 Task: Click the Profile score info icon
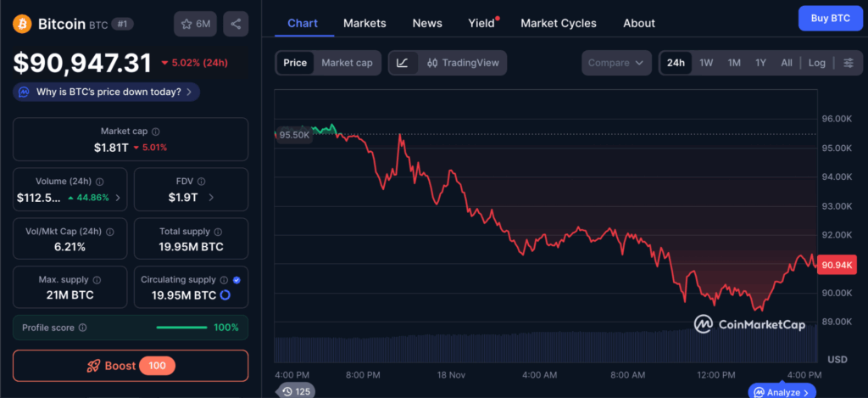82,328
